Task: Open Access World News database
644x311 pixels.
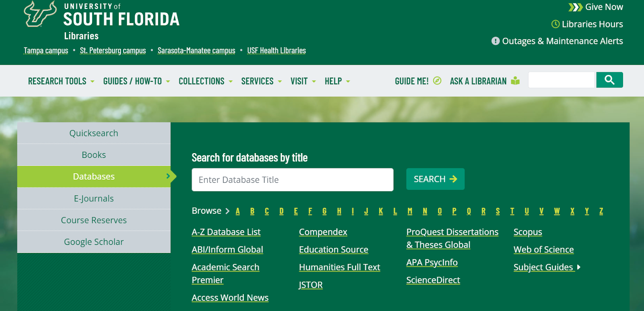Action: (x=230, y=298)
